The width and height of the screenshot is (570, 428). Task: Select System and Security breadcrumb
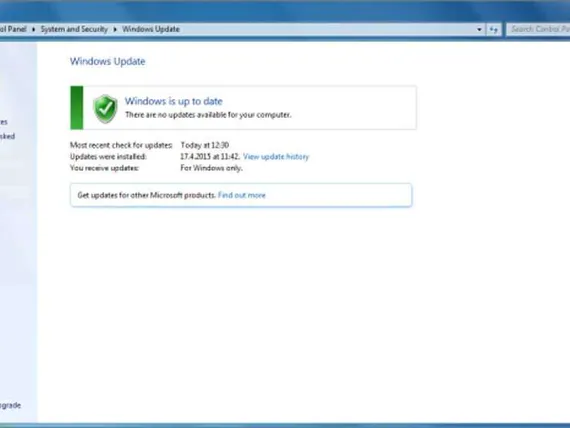coord(74,29)
